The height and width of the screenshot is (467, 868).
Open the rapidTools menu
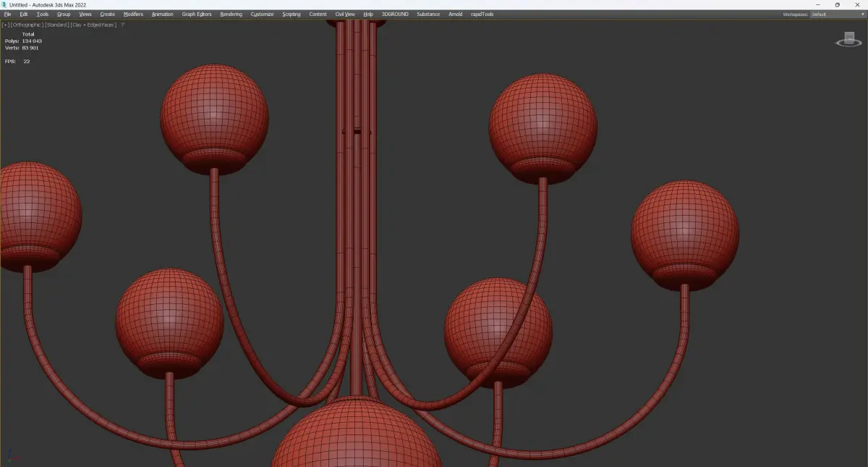click(x=482, y=14)
